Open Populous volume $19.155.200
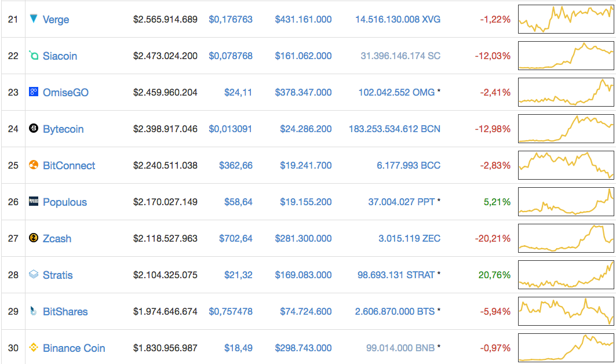This screenshot has height=364, width=616. click(305, 202)
